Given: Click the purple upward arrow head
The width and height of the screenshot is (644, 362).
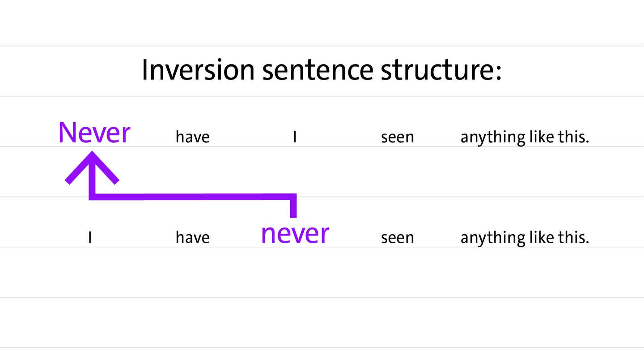Looking at the screenshot, I should pos(92,166).
